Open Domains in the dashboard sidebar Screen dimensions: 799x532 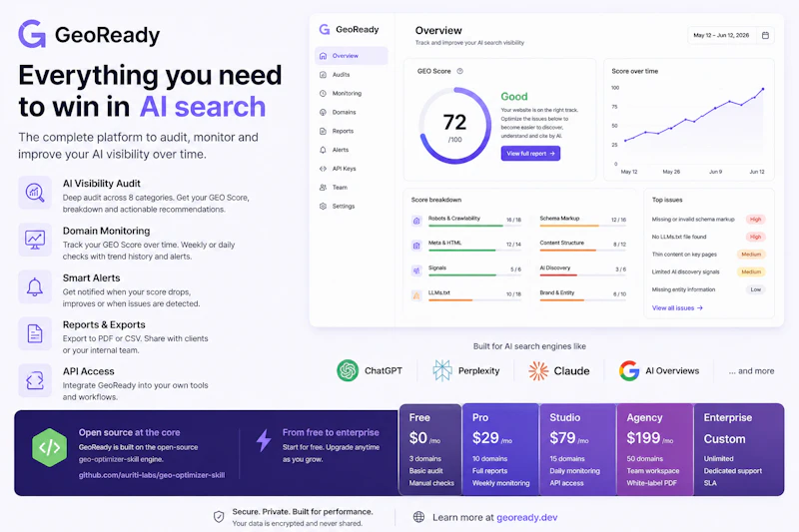pos(352,112)
